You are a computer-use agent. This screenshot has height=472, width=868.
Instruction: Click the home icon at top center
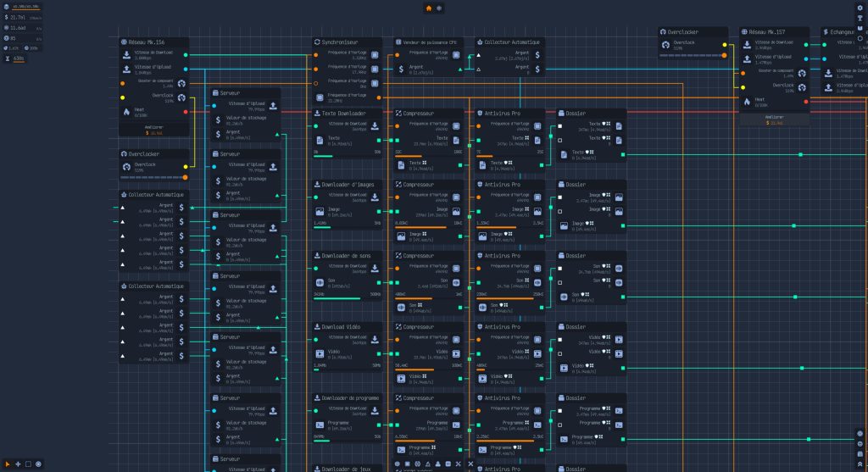pyautogui.click(x=428, y=8)
